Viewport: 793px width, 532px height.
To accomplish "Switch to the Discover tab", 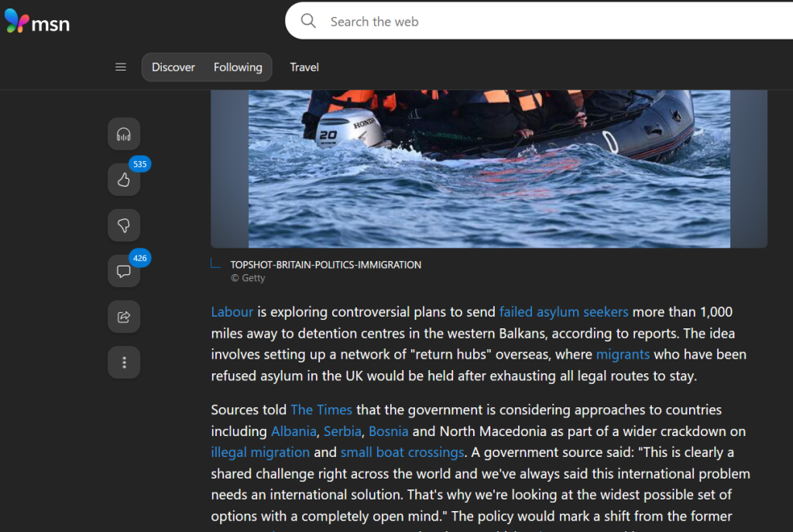I will pyautogui.click(x=173, y=67).
